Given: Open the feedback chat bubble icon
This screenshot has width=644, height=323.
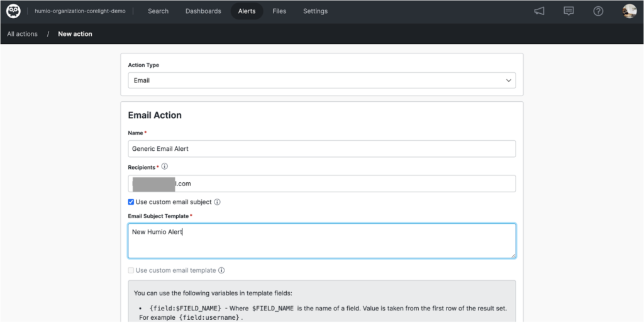Looking at the screenshot, I should pyautogui.click(x=569, y=11).
